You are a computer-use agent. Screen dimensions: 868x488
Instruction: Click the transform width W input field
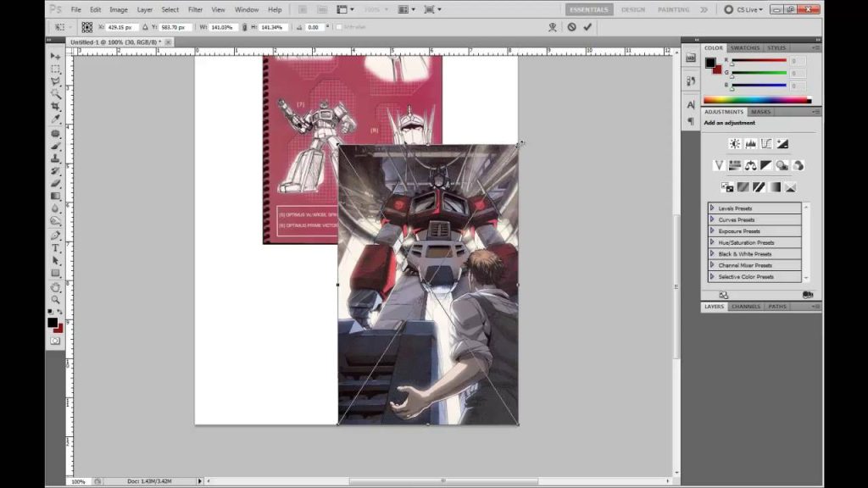(x=222, y=27)
